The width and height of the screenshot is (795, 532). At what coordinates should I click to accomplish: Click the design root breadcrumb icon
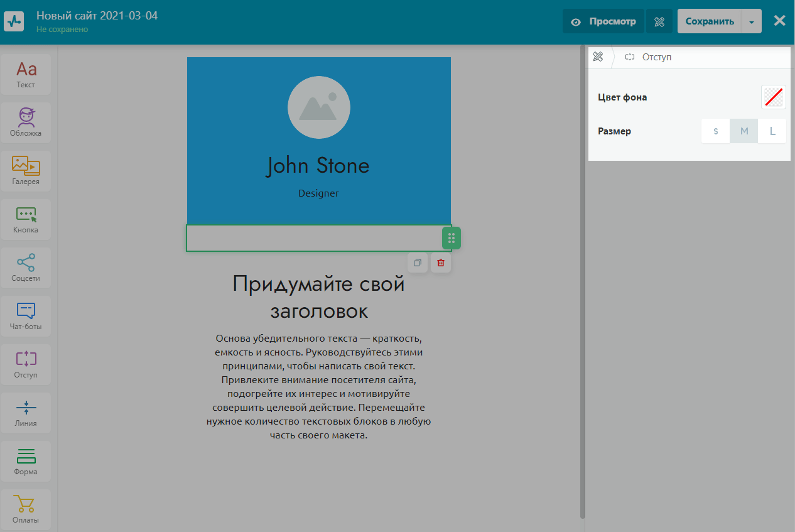coord(598,57)
